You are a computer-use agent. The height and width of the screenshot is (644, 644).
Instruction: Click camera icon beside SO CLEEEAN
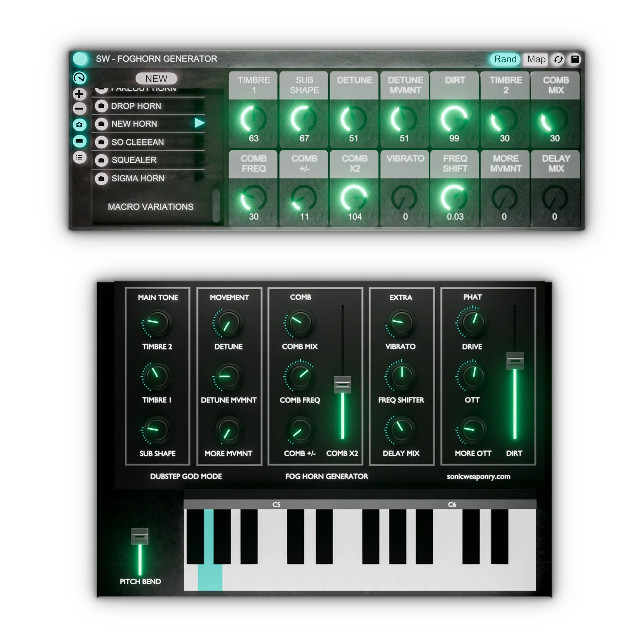101,142
